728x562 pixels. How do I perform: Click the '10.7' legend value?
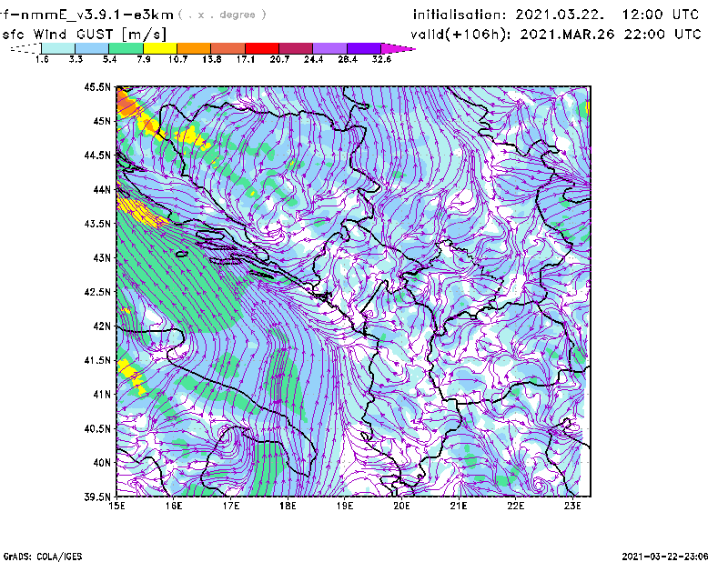click(x=177, y=59)
